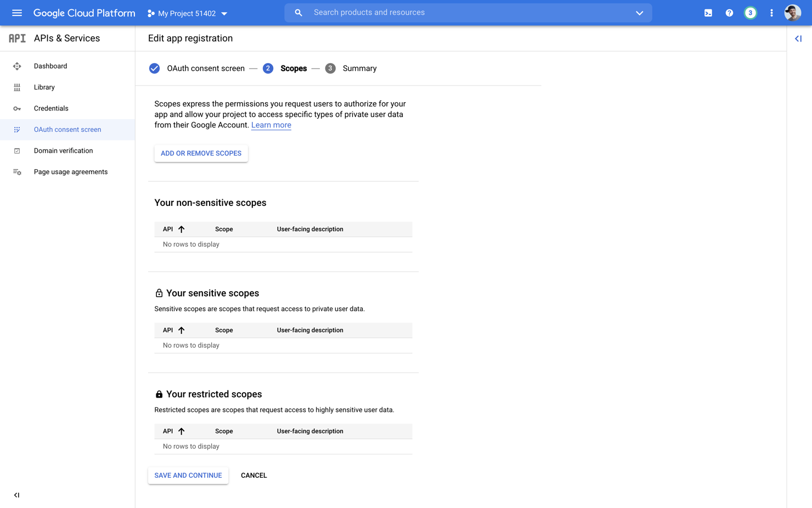812x508 pixels.
Task: Select the Page usage agreements icon
Action: (x=17, y=171)
